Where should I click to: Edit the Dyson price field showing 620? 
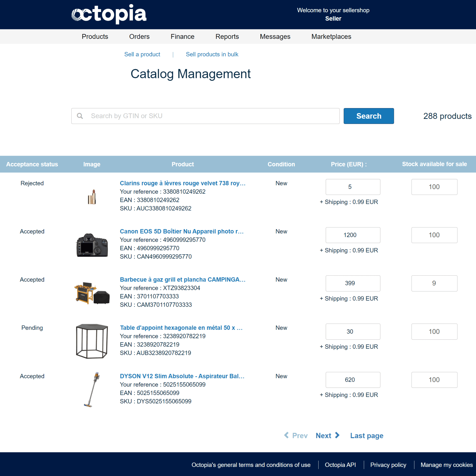point(353,380)
